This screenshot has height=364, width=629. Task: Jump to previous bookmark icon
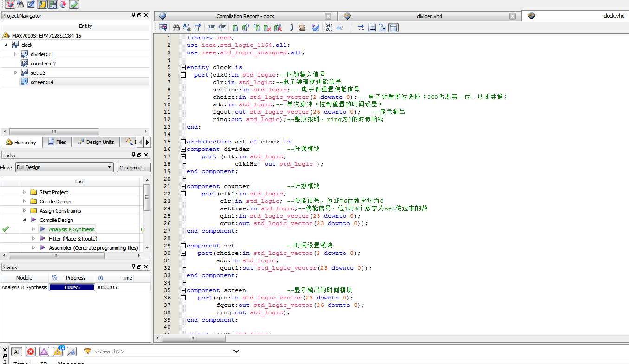tap(257, 27)
